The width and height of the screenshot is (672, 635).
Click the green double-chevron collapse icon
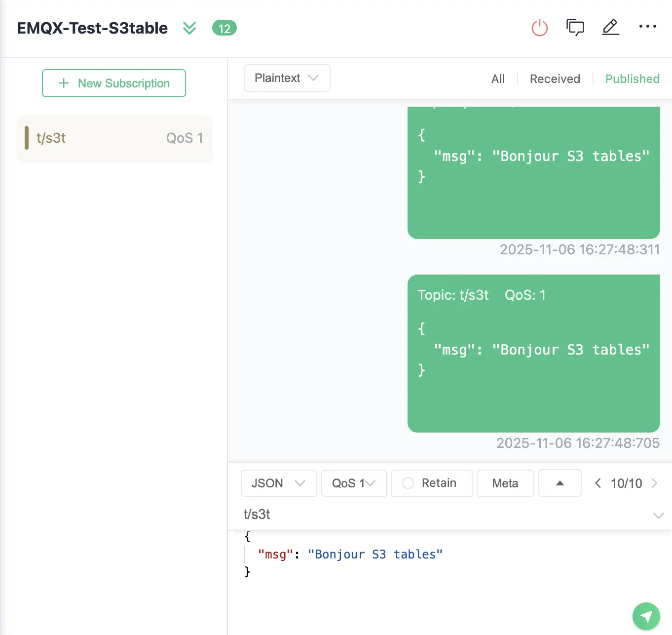(x=189, y=28)
